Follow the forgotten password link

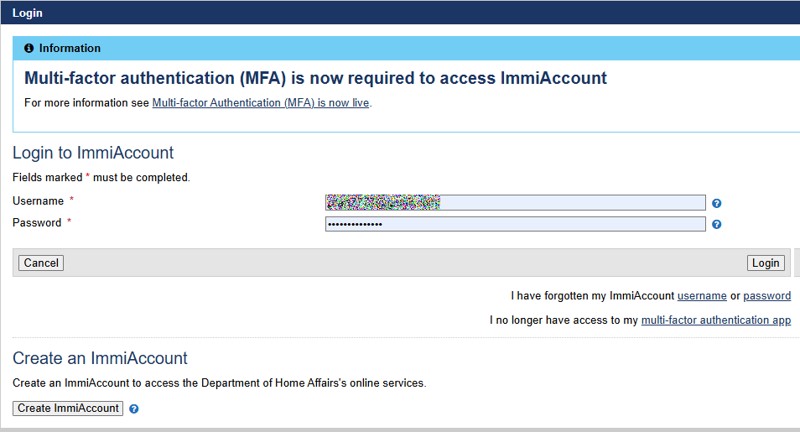(767, 296)
